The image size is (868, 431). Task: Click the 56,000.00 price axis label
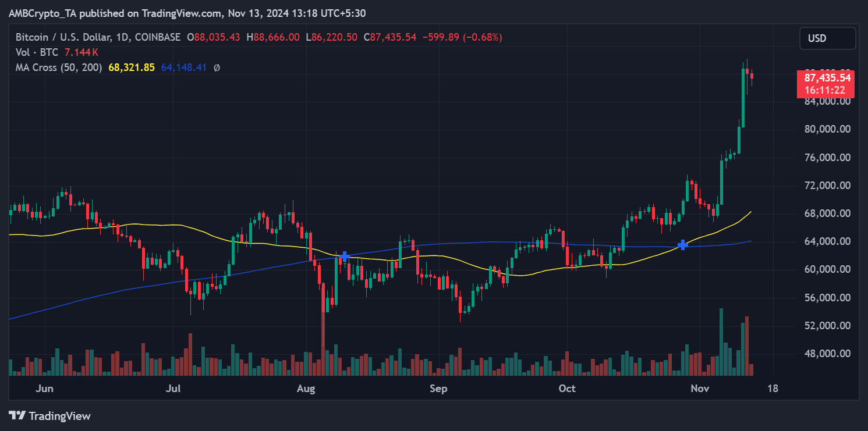[827, 298]
